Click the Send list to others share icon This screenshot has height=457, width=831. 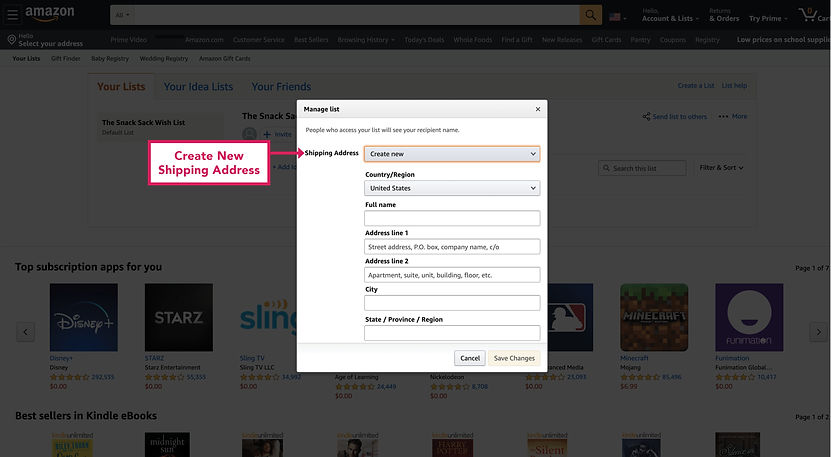click(647, 116)
